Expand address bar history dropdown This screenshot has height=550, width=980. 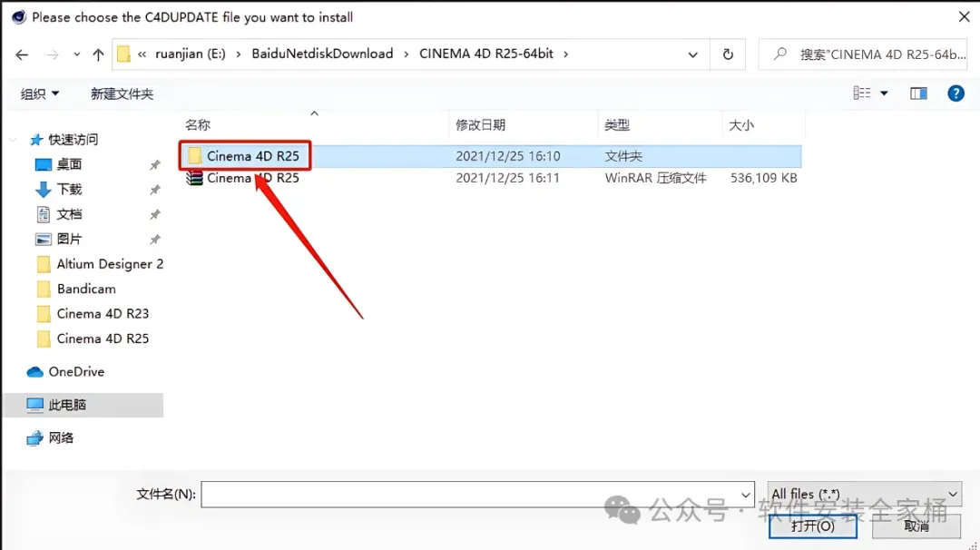(x=692, y=54)
